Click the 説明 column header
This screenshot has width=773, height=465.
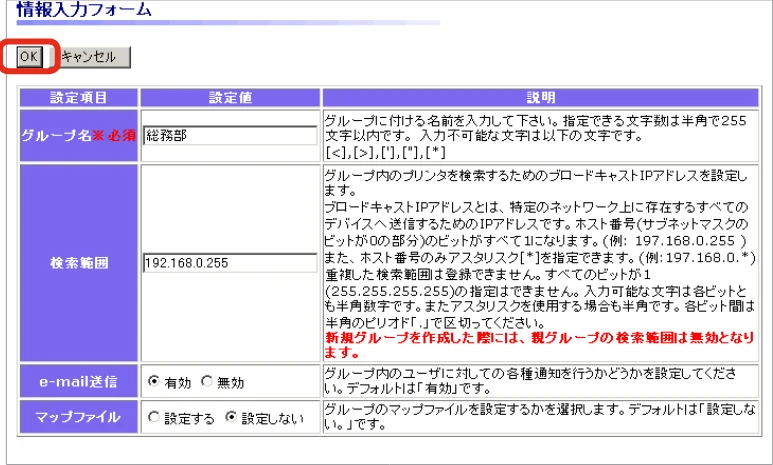[x=541, y=98]
